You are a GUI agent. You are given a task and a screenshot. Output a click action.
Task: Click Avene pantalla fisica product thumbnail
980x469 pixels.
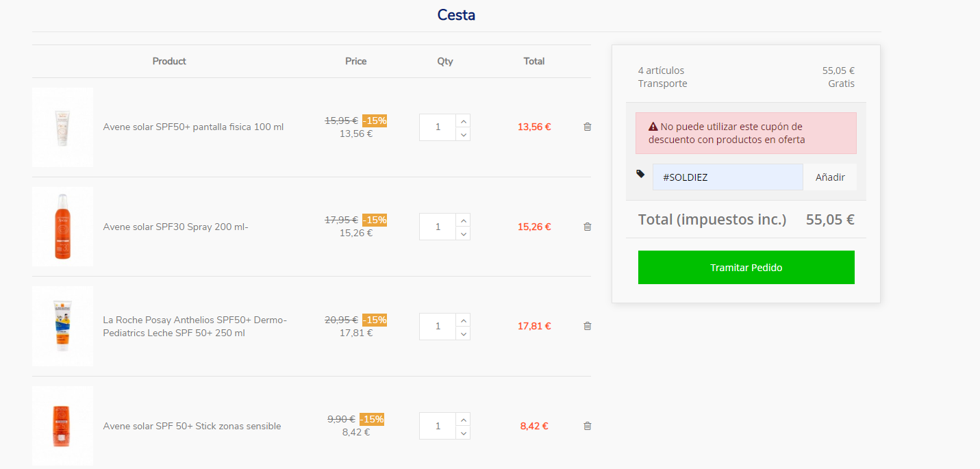click(x=62, y=127)
